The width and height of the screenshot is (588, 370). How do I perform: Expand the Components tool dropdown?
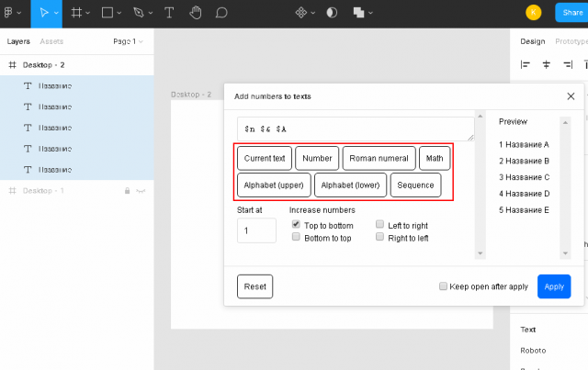[x=305, y=13]
